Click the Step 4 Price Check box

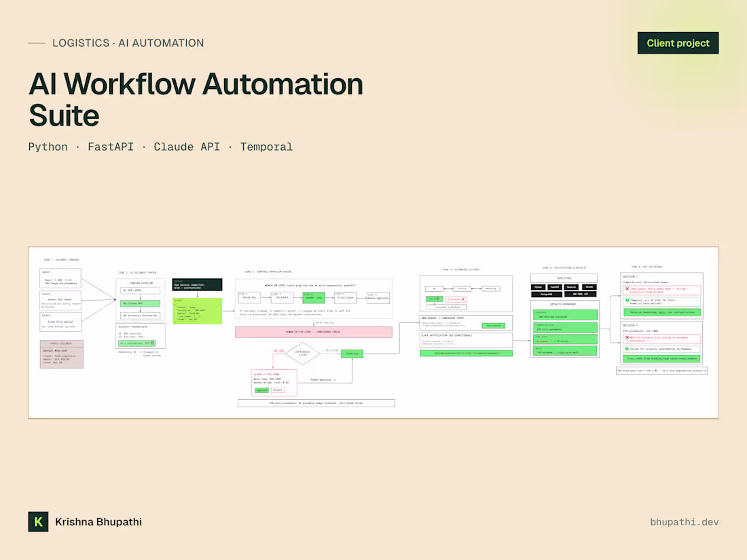[346, 297]
